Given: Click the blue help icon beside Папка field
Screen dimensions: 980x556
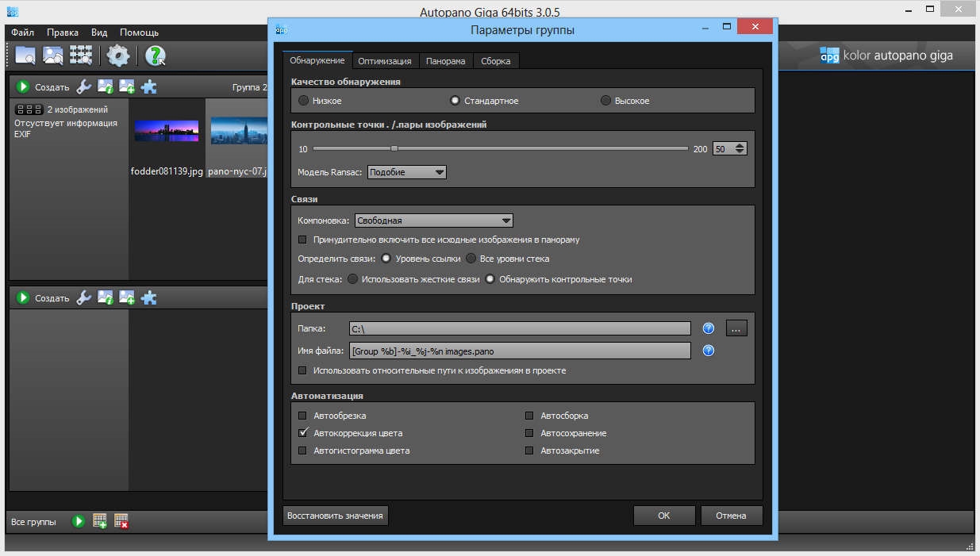Looking at the screenshot, I should (x=709, y=328).
